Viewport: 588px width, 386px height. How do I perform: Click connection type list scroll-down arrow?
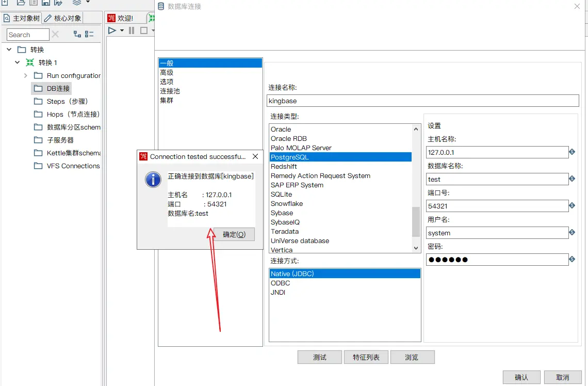point(416,248)
